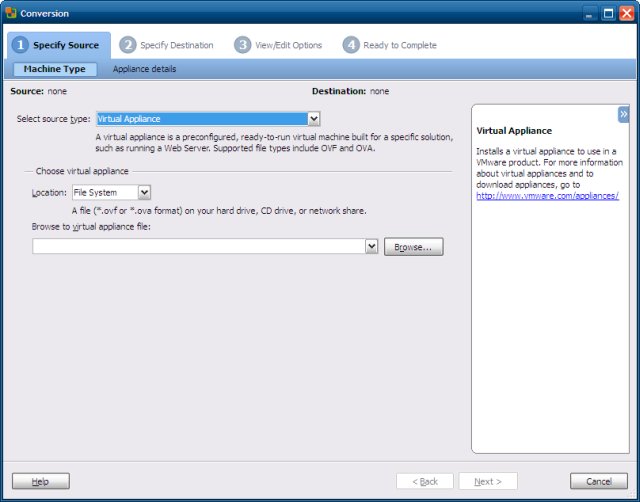Click the step 4 number circle
The height and width of the screenshot is (502, 640).
pos(350,45)
